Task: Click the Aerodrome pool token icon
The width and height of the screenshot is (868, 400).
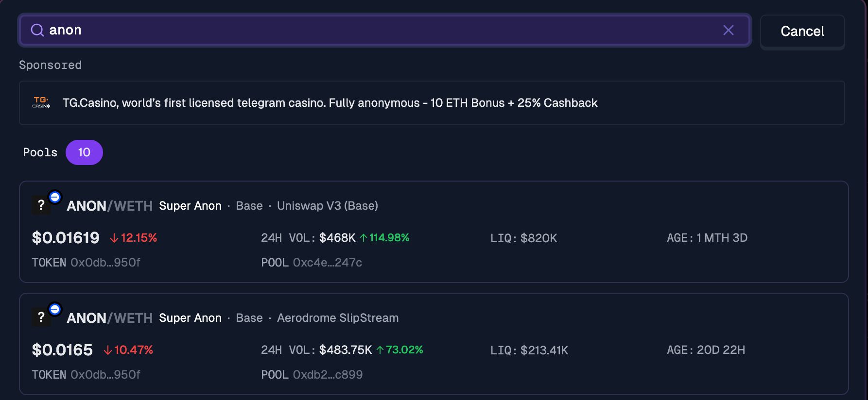Action: (x=41, y=317)
